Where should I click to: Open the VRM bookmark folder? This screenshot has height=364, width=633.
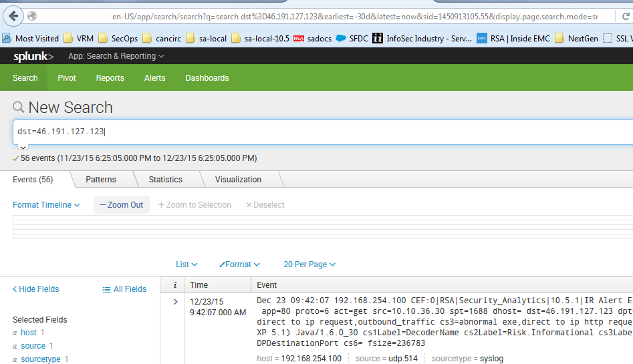tap(79, 39)
